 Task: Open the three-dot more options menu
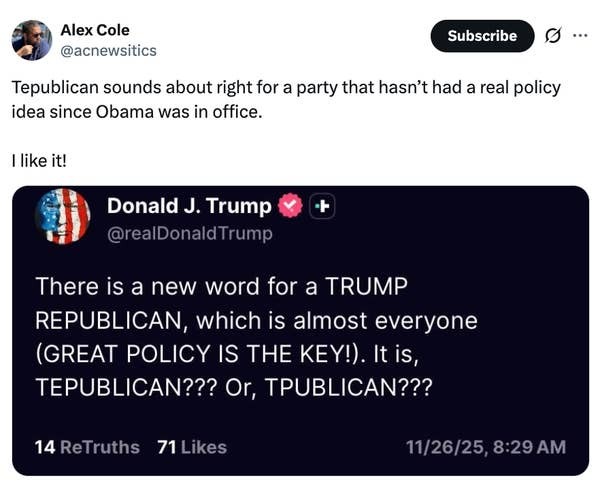pos(580,36)
